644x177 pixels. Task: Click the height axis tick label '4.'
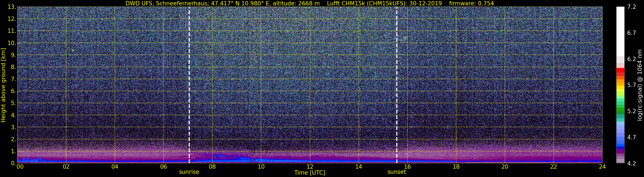[13, 115]
